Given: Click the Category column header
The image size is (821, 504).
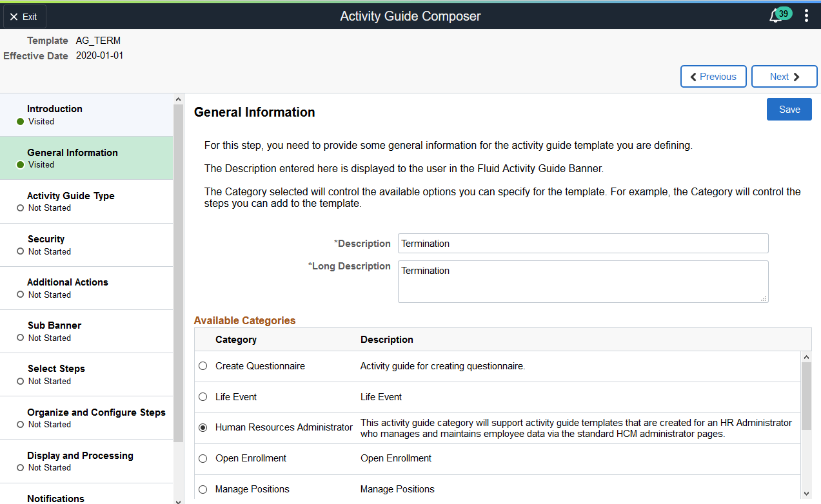Looking at the screenshot, I should [236, 340].
